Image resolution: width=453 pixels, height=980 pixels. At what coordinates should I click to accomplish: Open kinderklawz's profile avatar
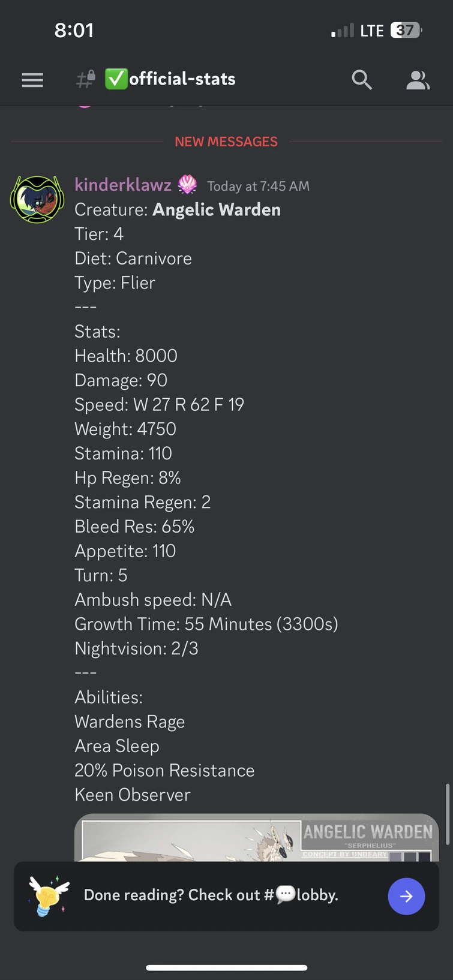pos(37,199)
